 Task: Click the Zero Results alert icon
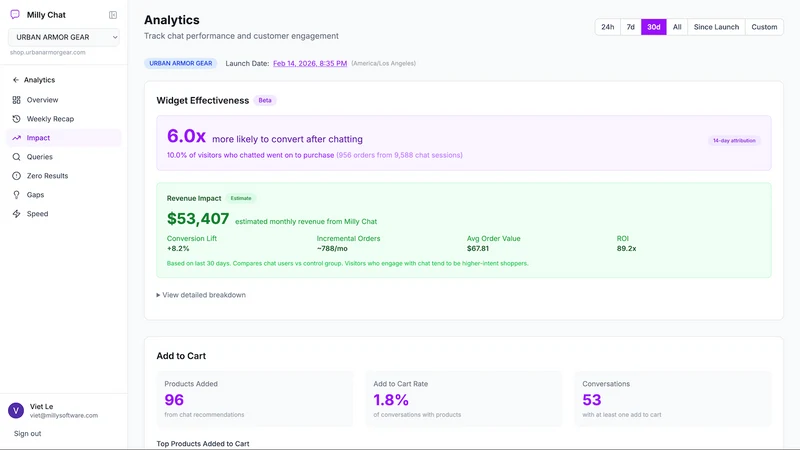point(16,176)
